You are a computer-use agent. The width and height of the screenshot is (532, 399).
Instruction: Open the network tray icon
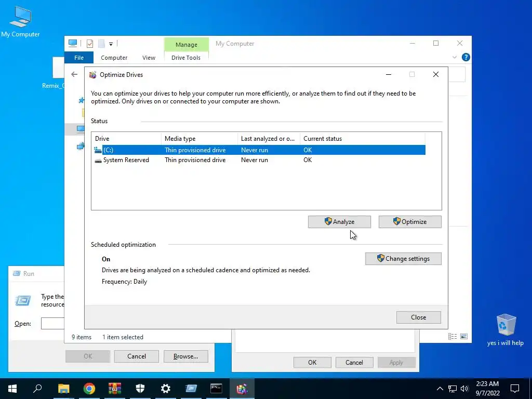(x=453, y=389)
